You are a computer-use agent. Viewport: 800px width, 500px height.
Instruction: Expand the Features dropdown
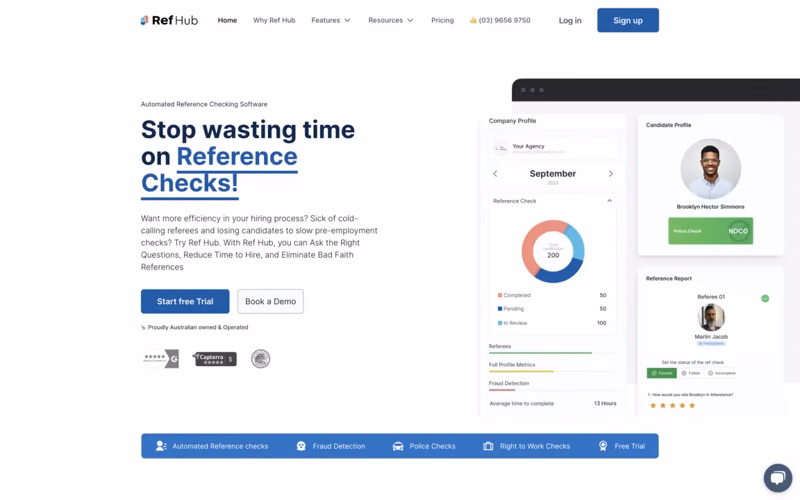coord(331,20)
